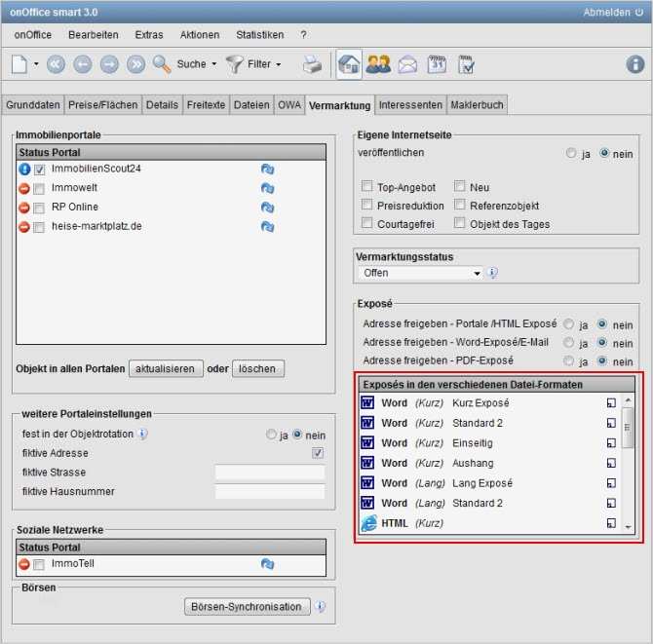Click the refresh icon for ImmobilienScout24

267,169
